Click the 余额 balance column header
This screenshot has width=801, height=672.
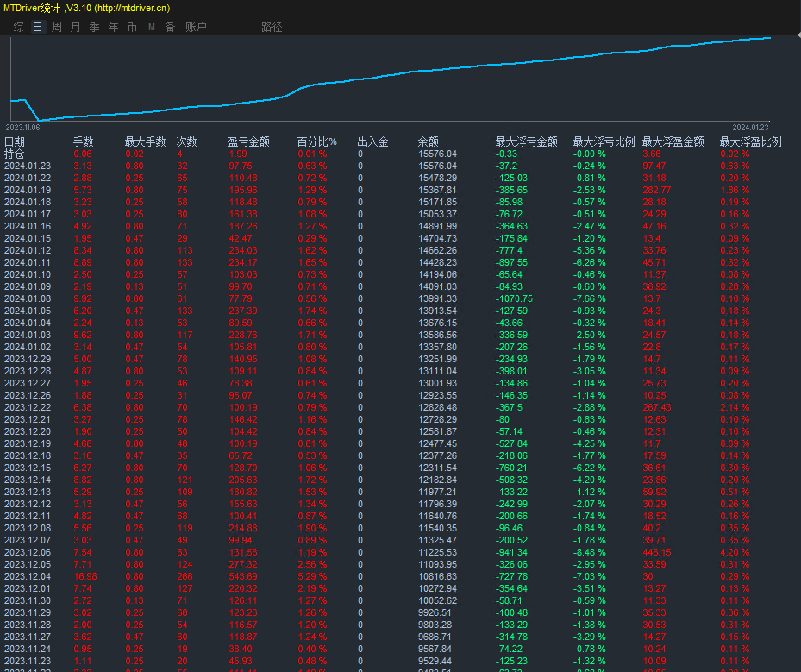(428, 141)
